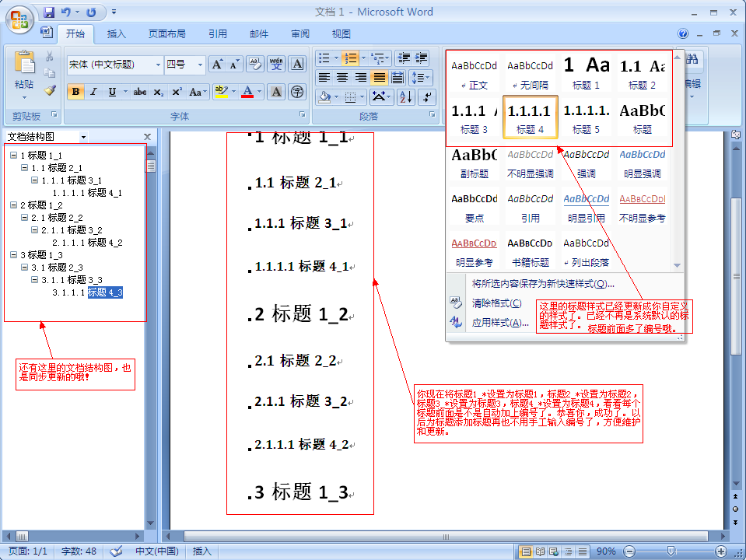The width and height of the screenshot is (746, 560).
Task: Apply bullet list
Action: pos(324,58)
